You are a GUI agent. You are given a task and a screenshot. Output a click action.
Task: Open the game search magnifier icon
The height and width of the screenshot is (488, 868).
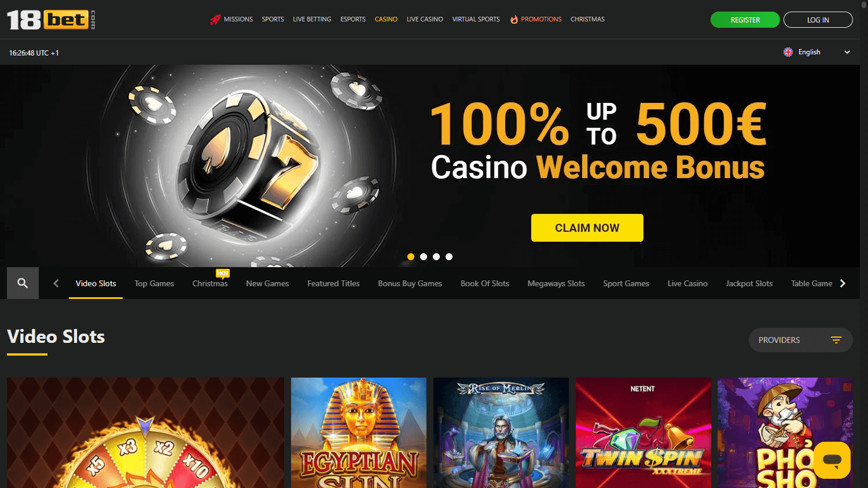pyautogui.click(x=23, y=283)
